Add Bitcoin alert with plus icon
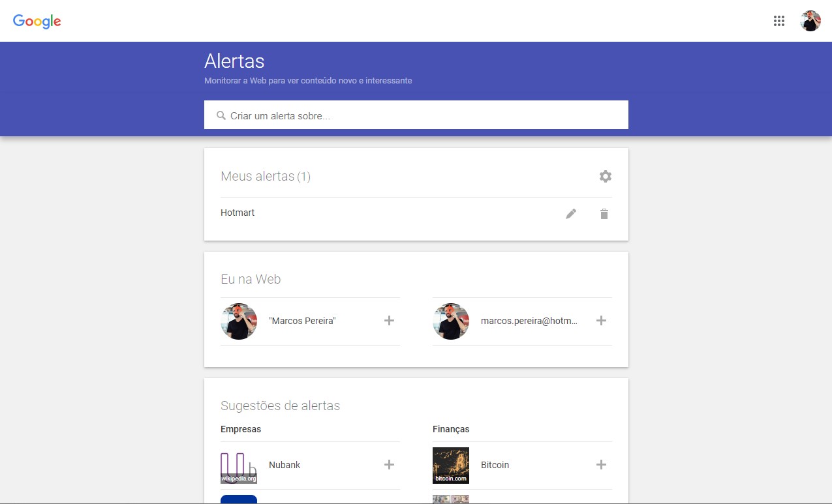Image resolution: width=832 pixels, height=504 pixels. [x=601, y=464]
